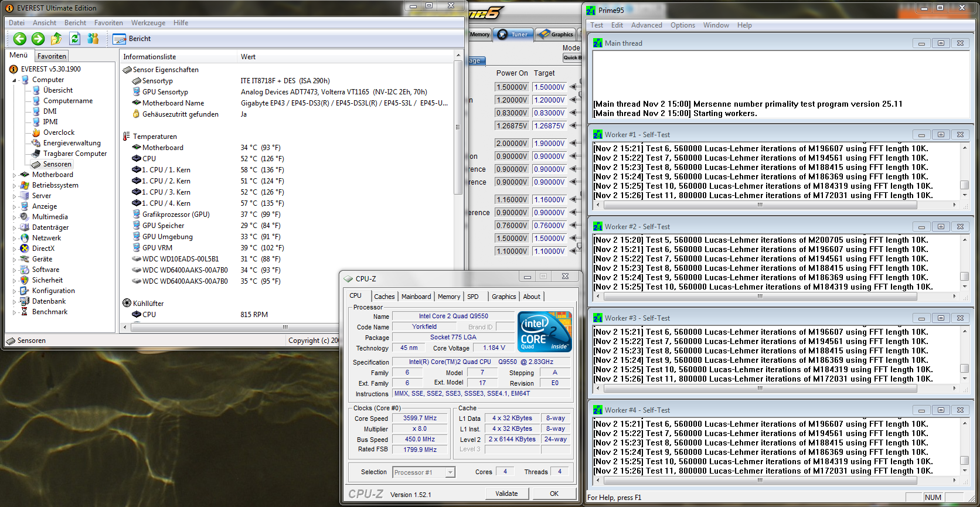Select the Gehäusezutritt gefunden row
980x507 pixels.
click(x=287, y=114)
